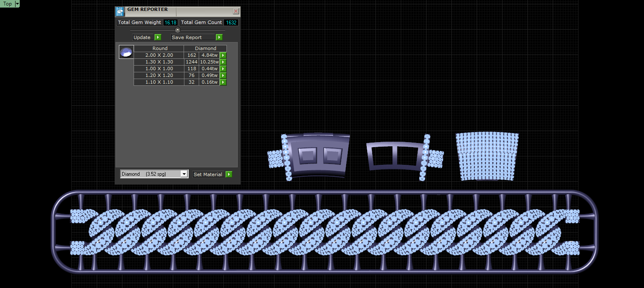Click the green arrow beside Save Report
The image size is (644, 288).
pos(219,37)
